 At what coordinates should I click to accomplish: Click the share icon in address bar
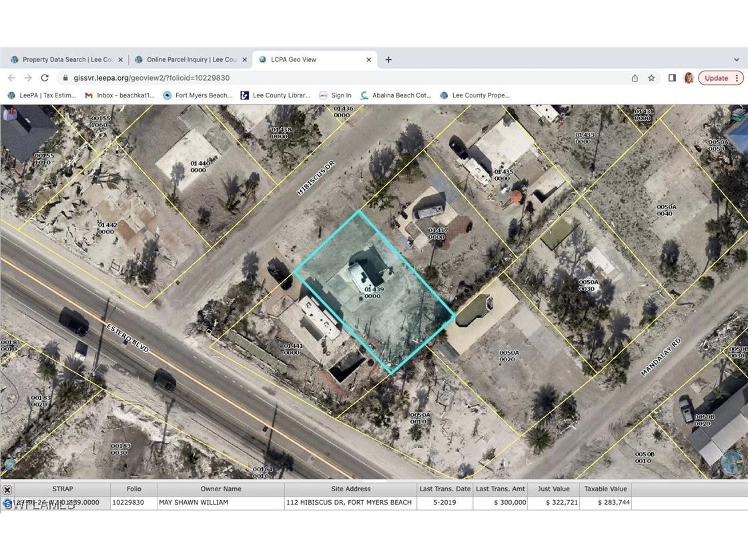tap(635, 78)
